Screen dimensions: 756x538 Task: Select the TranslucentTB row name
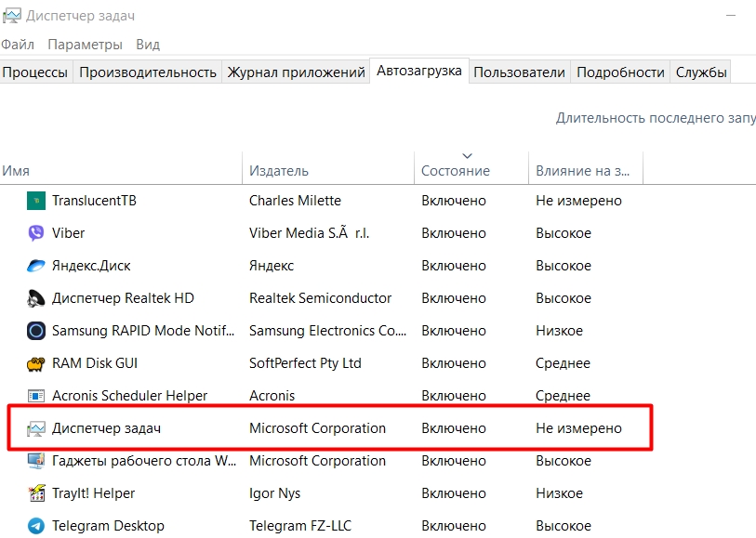point(94,201)
